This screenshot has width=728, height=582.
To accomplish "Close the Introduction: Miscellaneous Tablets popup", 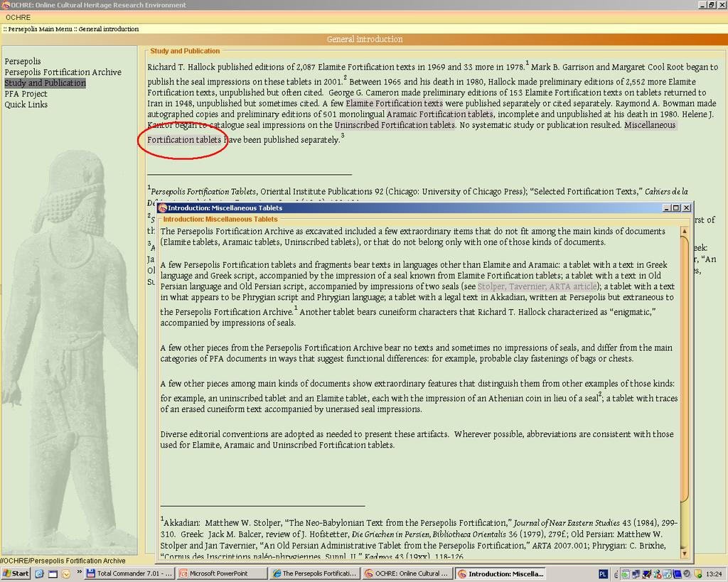I will pyautogui.click(x=686, y=208).
